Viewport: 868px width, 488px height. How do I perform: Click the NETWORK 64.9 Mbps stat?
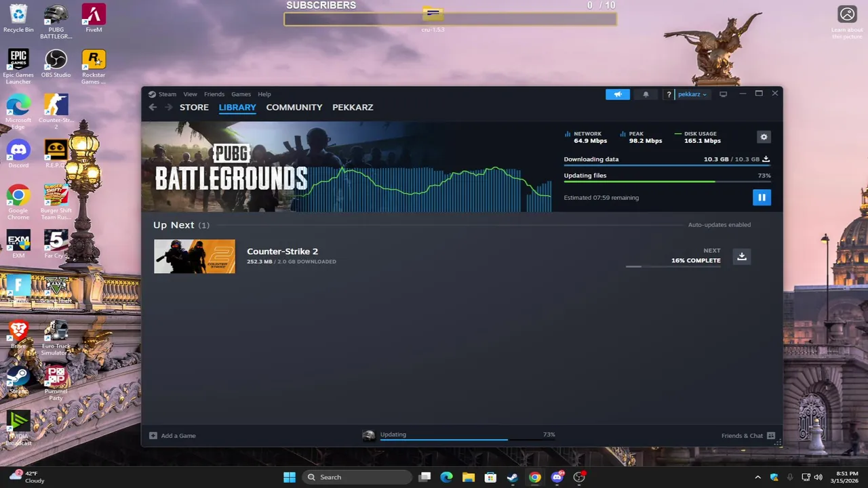point(586,138)
